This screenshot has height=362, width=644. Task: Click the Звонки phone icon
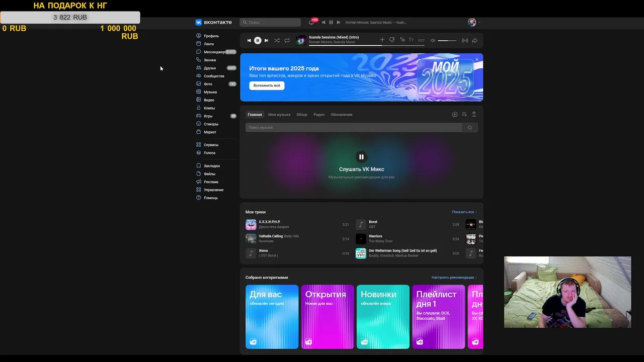(199, 60)
